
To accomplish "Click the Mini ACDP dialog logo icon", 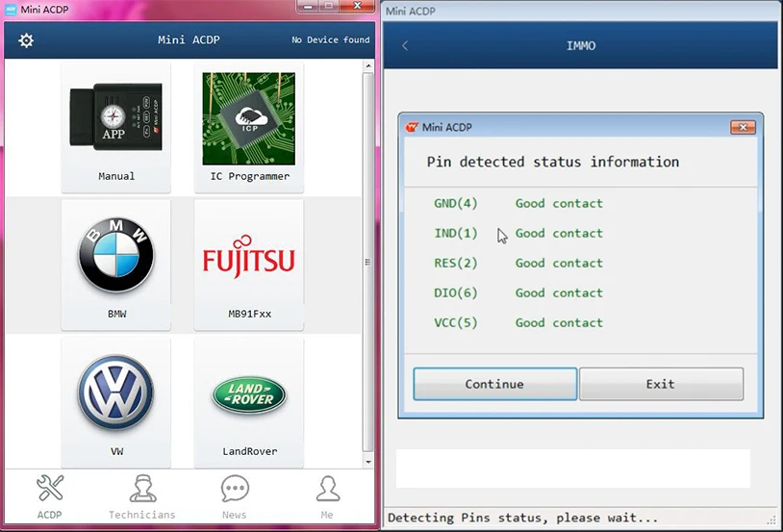I will [412, 127].
